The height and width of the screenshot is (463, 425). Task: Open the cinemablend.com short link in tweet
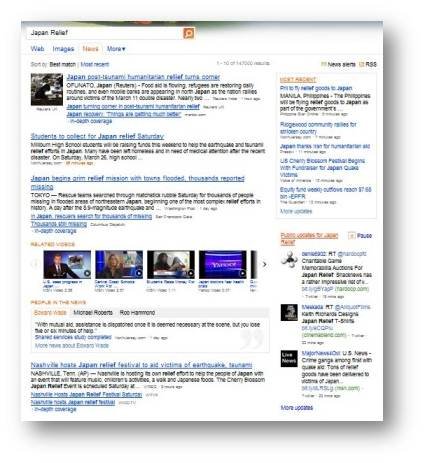tap(317, 328)
